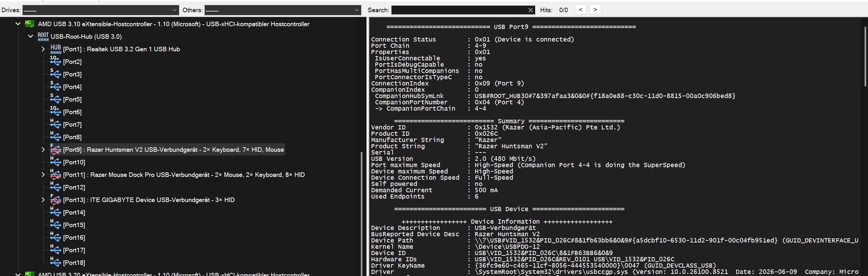Select the [Port6] tree row
868x276 pixels.
click(72, 112)
